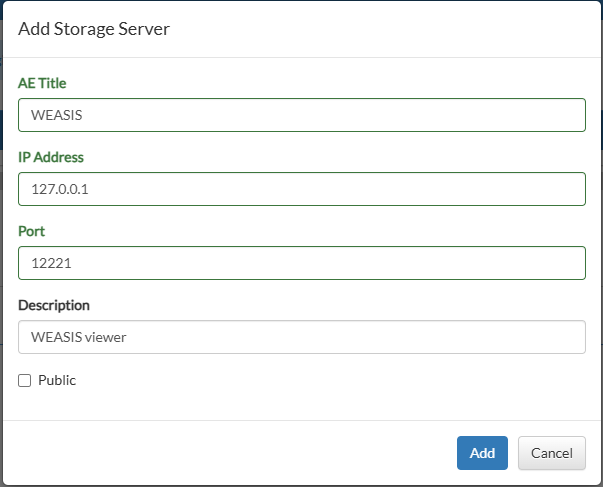Click the green "AE Title" label

pyautogui.click(x=42, y=83)
